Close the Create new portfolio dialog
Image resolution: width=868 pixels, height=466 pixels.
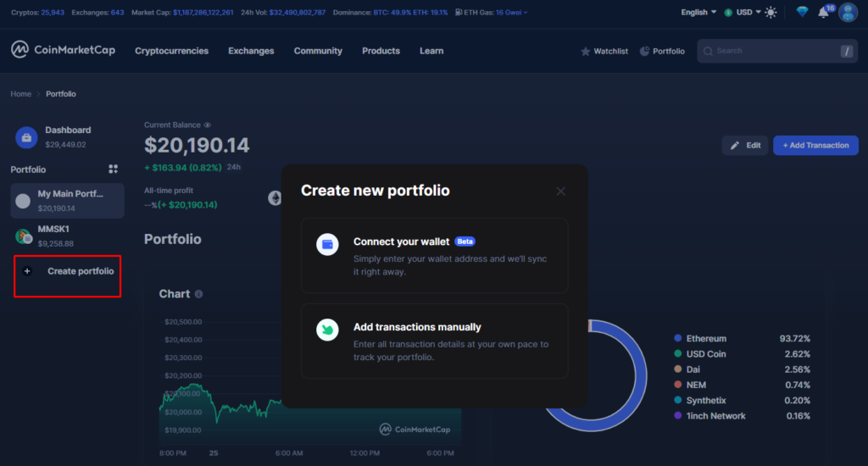coord(561,191)
